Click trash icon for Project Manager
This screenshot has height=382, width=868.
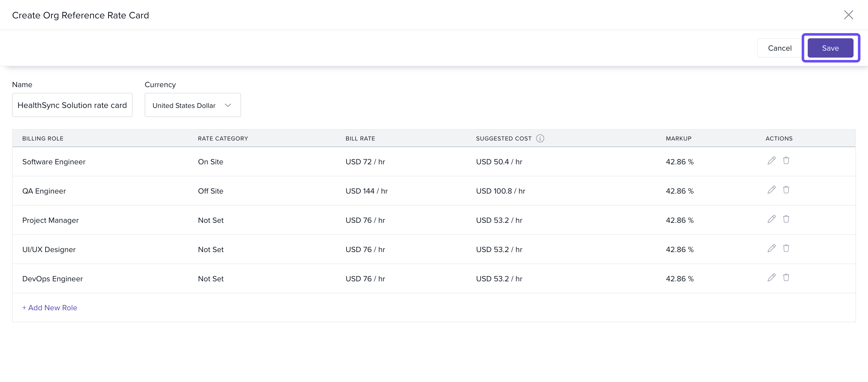pos(786,219)
